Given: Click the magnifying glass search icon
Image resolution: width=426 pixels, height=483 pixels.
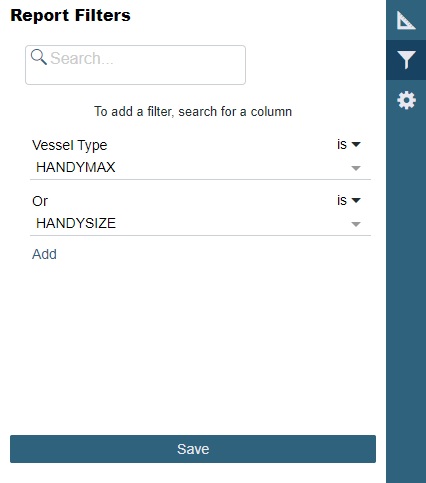Looking at the screenshot, I should [x=39, y=57].
